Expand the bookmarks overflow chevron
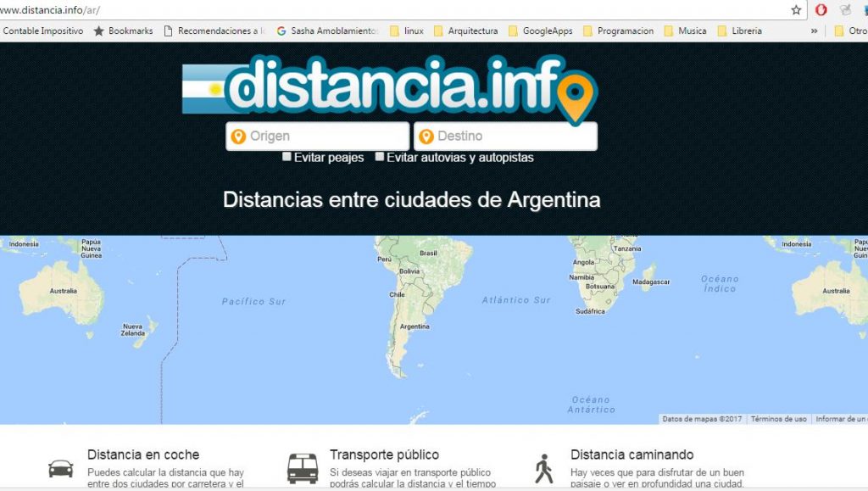Screen dimensions: 868x491 pos(815,31)
